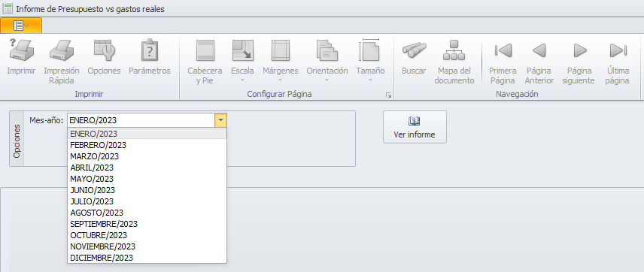644x272 pixels.
Task: Click the window title bar app icon
Action: pos(8,8)
